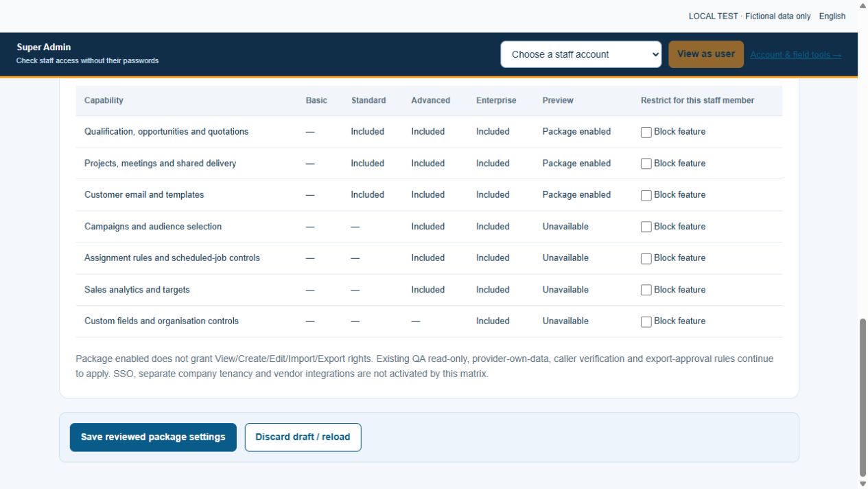Click the View as user button
868x489 pixels.
(x=706, y=54)
